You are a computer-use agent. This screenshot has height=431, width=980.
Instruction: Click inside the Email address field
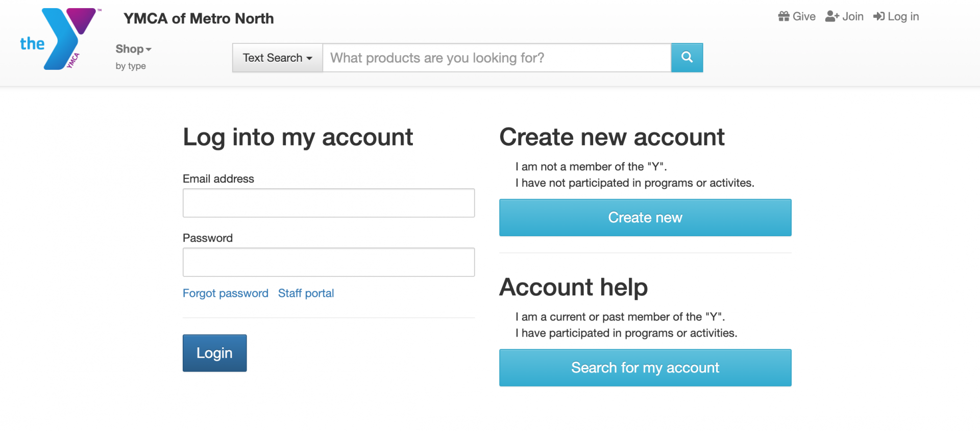pos(328,202)
